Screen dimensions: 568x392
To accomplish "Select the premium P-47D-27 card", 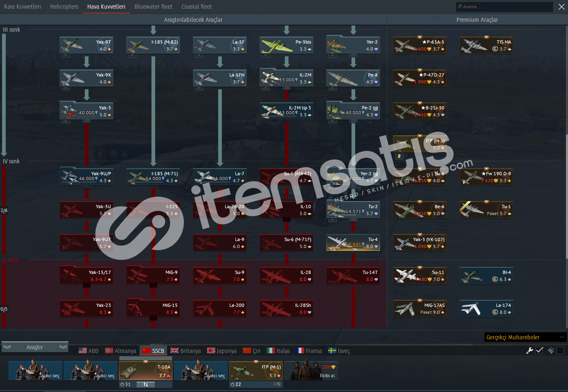I will pos(420,78).
